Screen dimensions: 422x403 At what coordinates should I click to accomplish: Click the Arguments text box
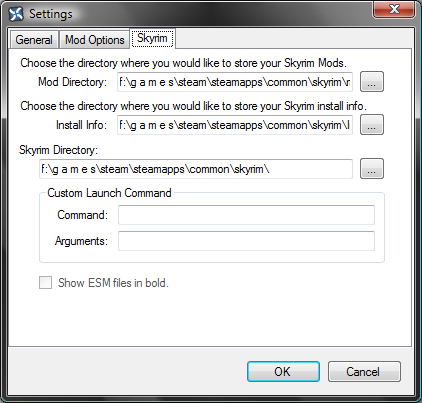click(x=246, y=241)
